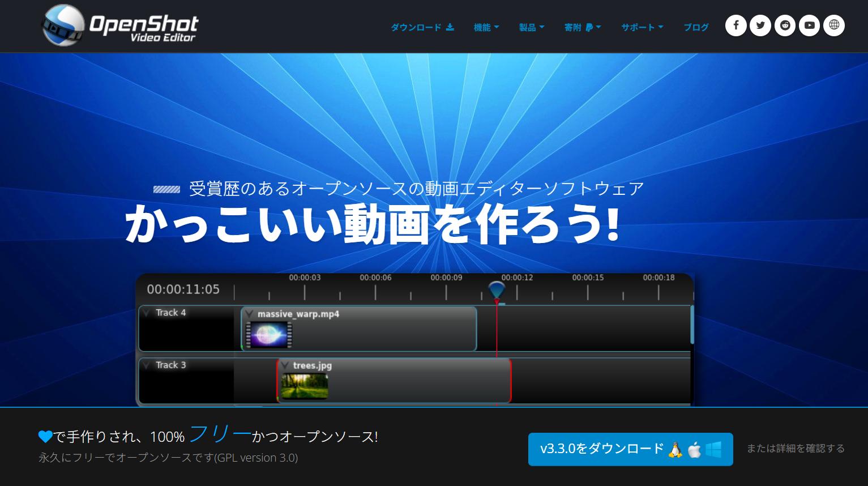Open the YouTube social icon
This screenshot has height=486, width=868.
pyautogui.click(x=809, y=25)
